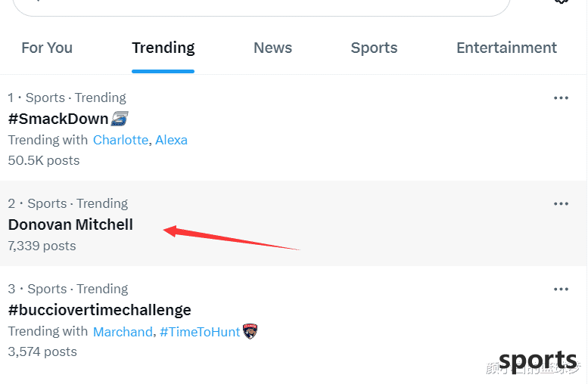Click the SmackDown emoji icon beside the hashtag

tap(120, 119)
